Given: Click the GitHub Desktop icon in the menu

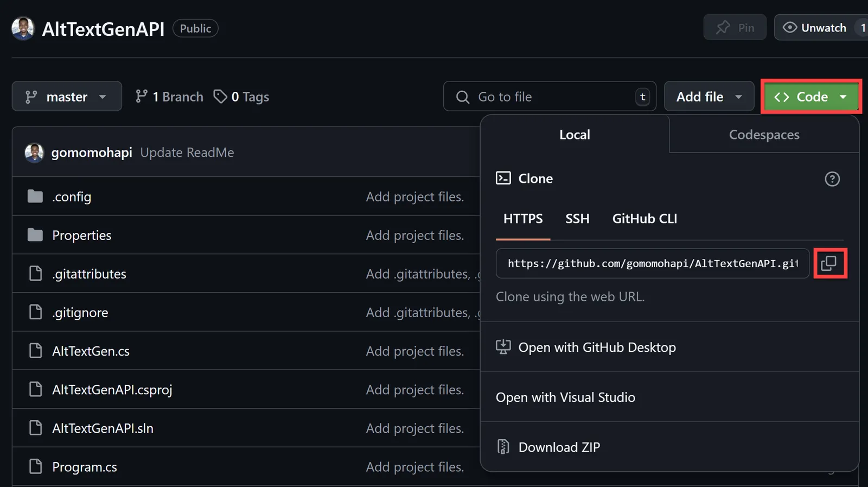Looking at the screenshot, I should pos(503,347).
